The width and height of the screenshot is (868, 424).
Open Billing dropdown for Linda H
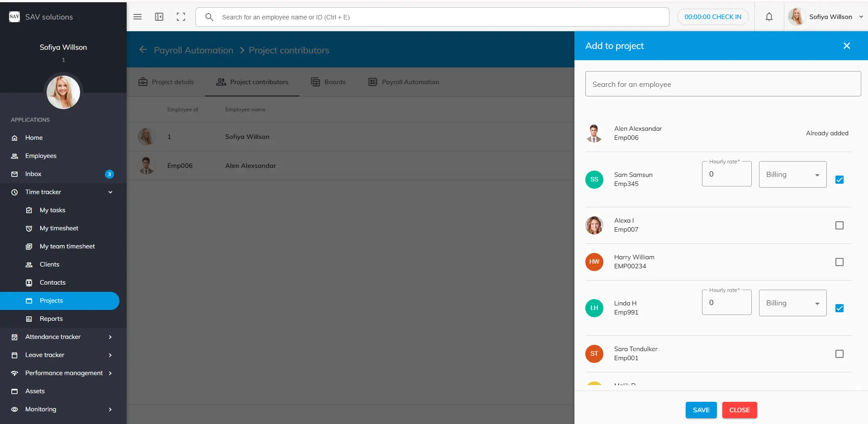(x=792, y=303)
